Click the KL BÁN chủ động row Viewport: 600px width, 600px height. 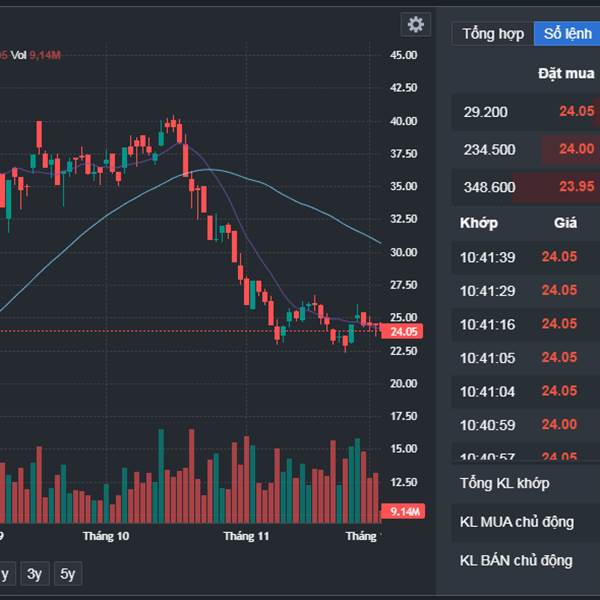point(516,560)
